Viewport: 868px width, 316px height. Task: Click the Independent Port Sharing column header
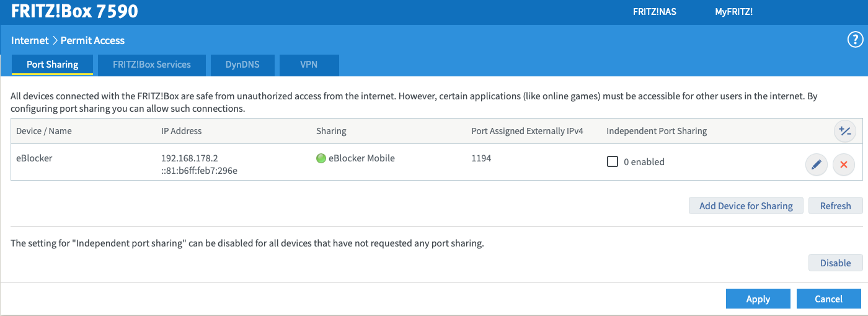click(657, 131)
